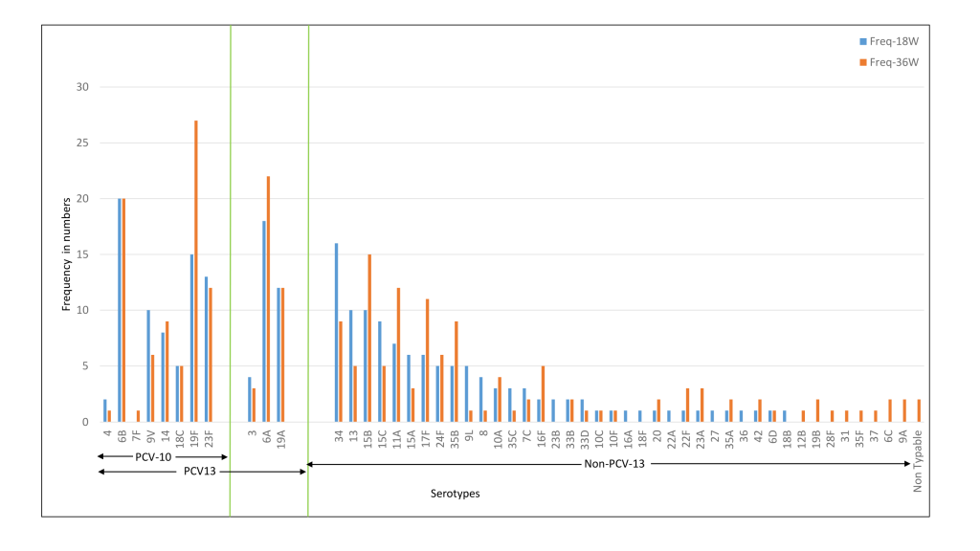This screenshot has width=980, height=551.
Task: Select the y-axis value 15
Action: pyautogui.click(x=82, y=254)
